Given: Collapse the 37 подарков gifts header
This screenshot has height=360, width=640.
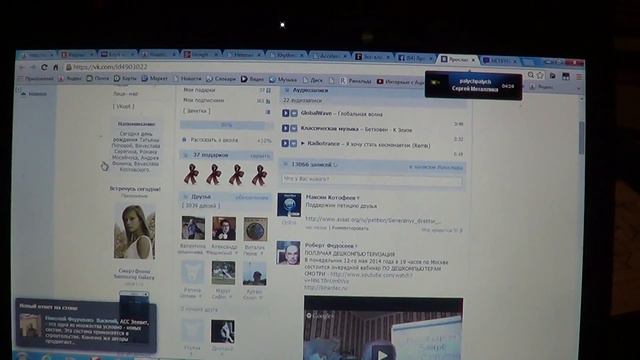Looking at the screenshot, I should click(x=226, y=155).
